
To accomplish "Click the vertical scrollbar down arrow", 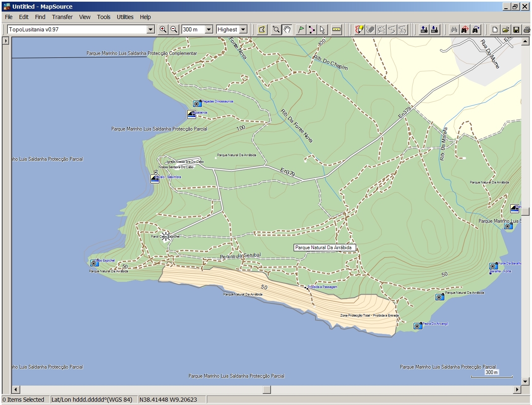I will (x=525, y=381).
